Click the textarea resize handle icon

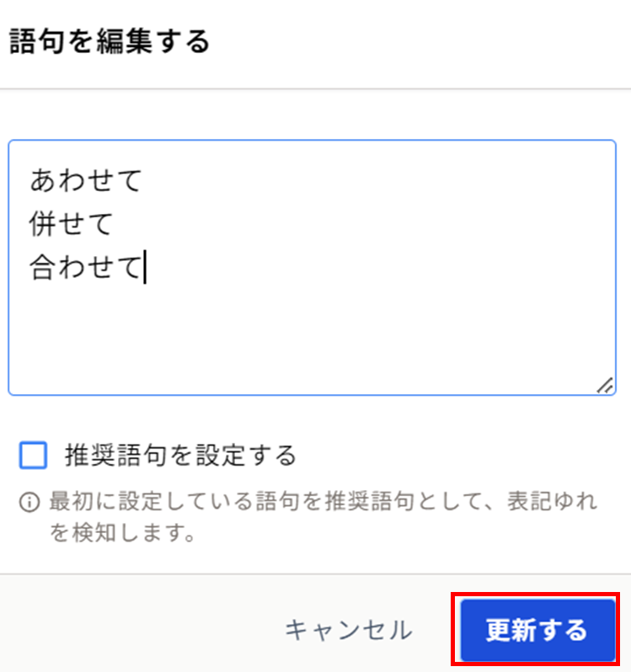click(605, 385)
